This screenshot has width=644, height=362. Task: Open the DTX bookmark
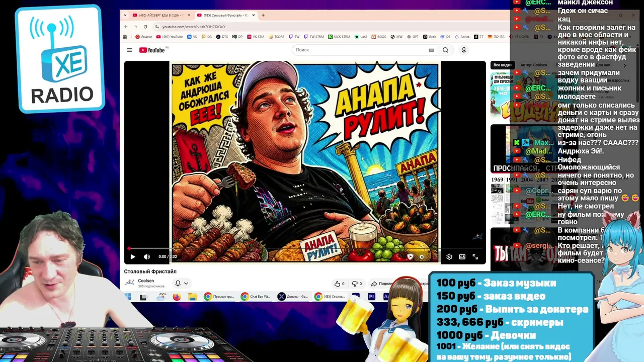pyautogui.click(x=222, y=37)
